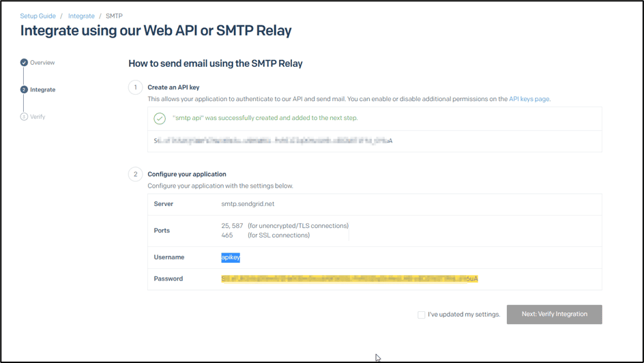Select the Overview step in sidebar
Image resolution: width=644 pixels, height=363 pixels.
coord(42,62)
